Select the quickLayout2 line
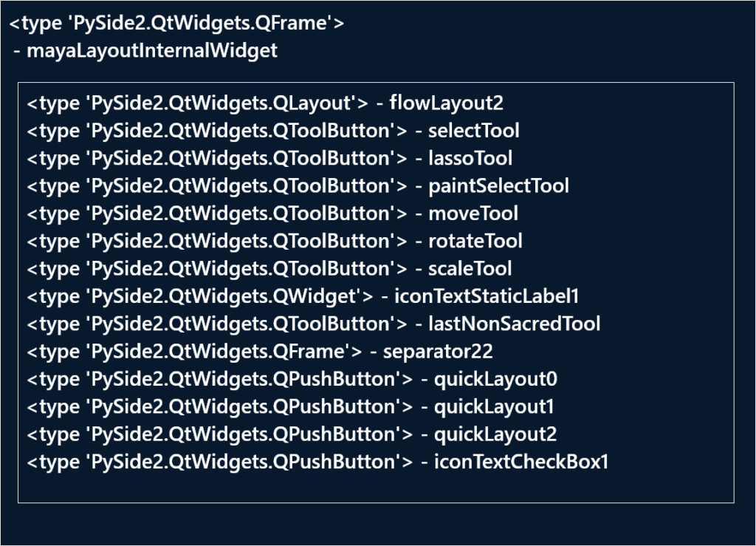 coord(495,434)
